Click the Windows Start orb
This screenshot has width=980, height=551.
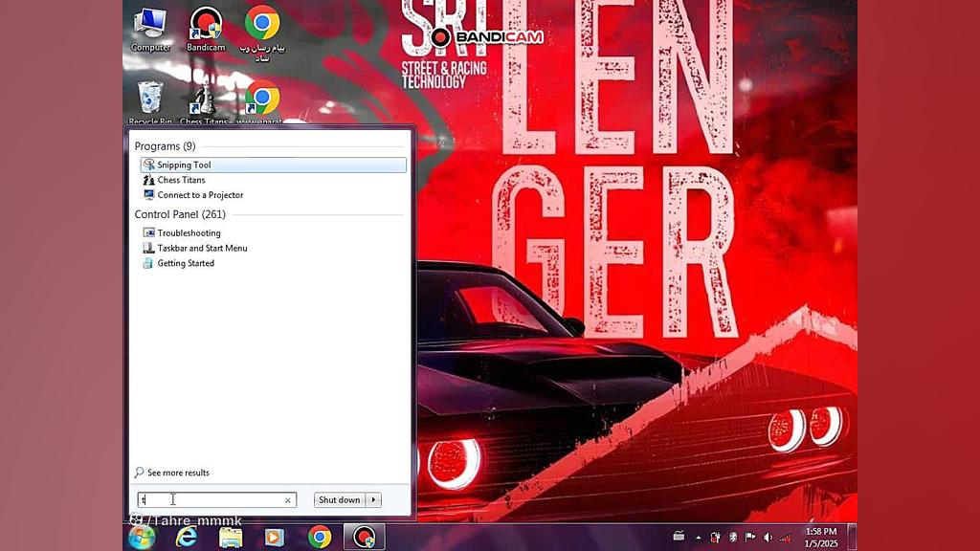tap(142, 538)
